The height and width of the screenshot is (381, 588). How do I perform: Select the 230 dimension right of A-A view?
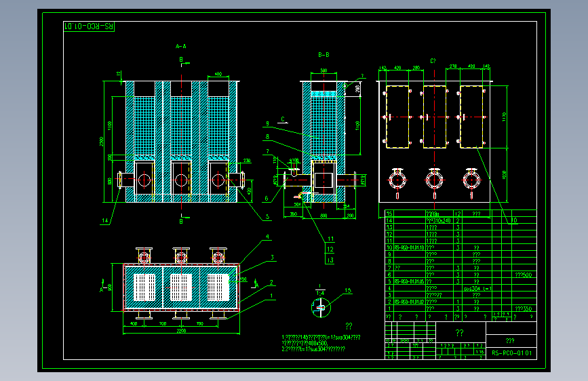247,161
